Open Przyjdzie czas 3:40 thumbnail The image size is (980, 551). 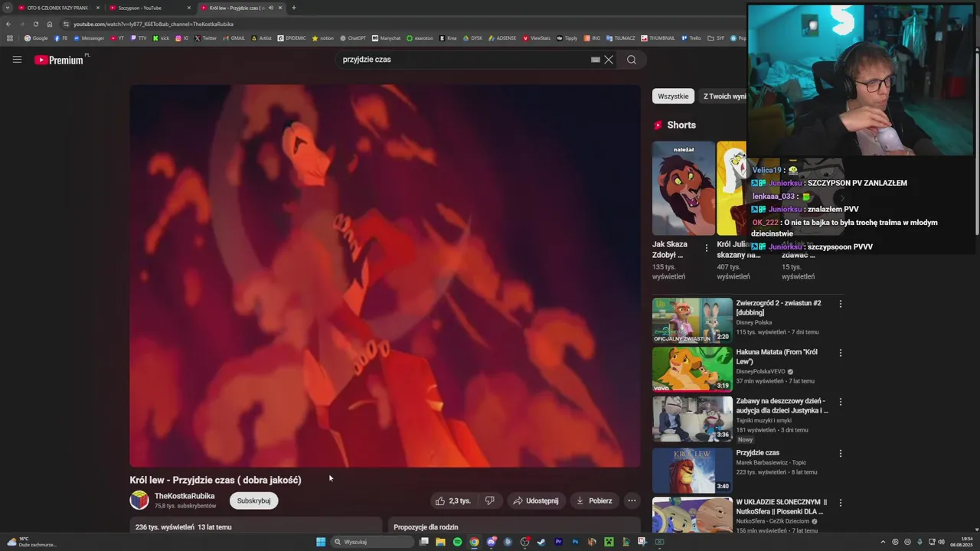(x=692, y=471)
